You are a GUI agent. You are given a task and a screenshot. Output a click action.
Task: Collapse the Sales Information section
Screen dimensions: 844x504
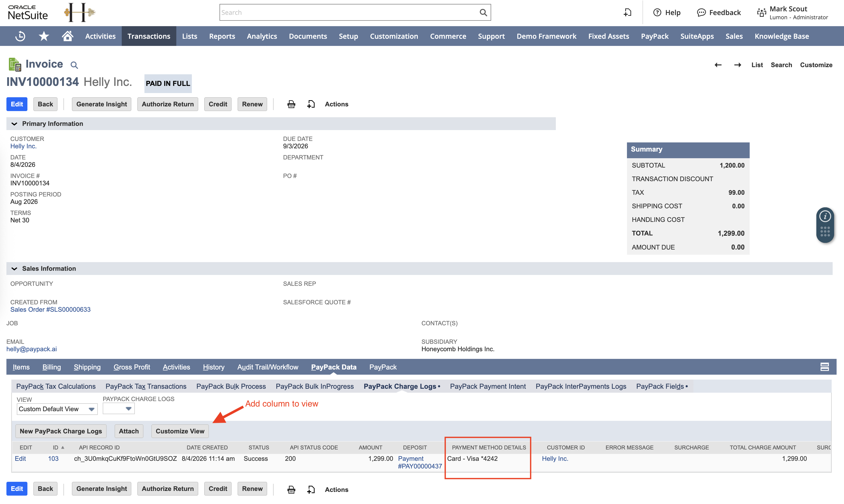point(14,269)
